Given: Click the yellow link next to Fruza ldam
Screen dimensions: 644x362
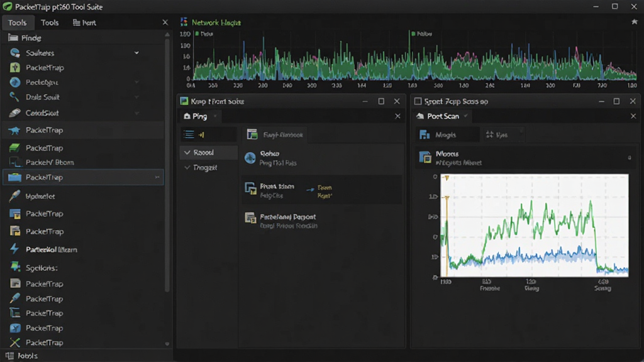Looking at the screenshot, I should (325, 191).
